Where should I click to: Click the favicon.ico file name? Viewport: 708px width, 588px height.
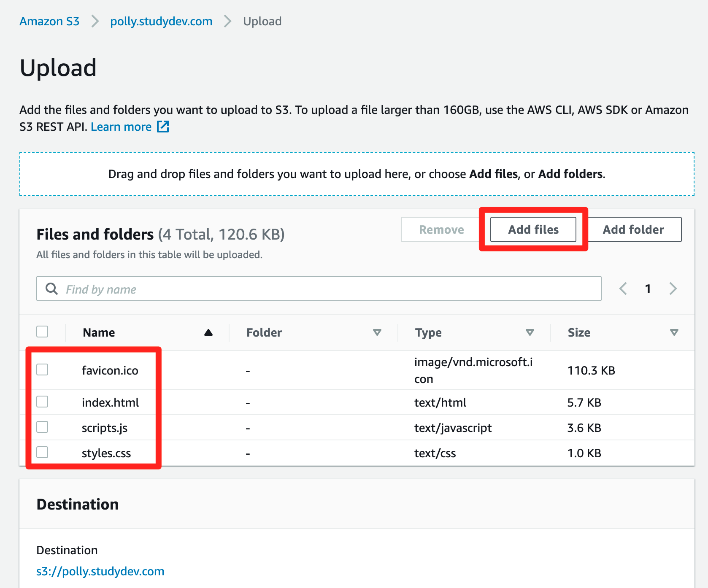point(110,370)
